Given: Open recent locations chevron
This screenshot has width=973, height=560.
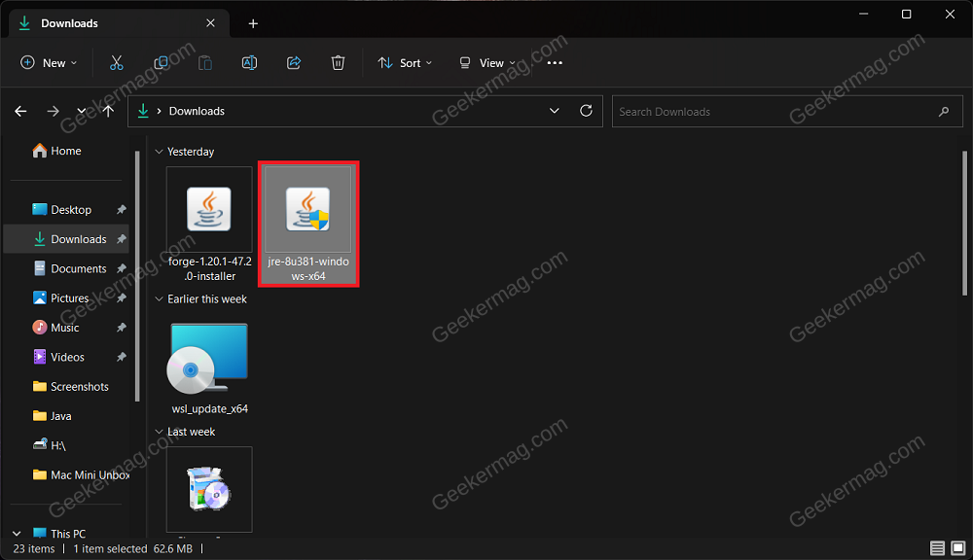Looking at the screenshot, I should point(82,111).
